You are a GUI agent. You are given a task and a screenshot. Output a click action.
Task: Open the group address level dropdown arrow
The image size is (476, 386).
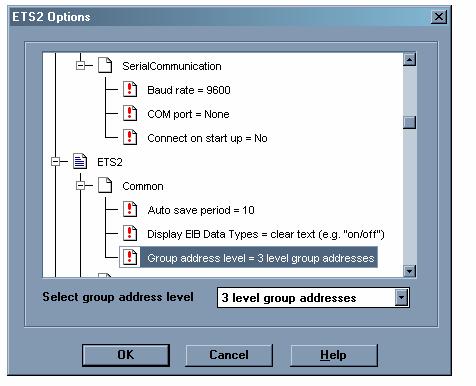(401, 297)
